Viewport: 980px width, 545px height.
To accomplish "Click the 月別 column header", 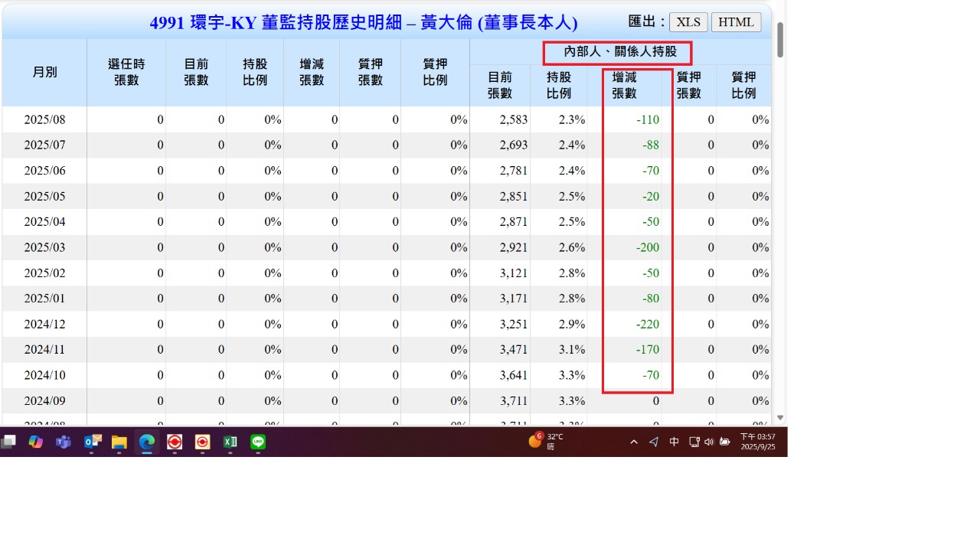I will pyautogui.click(x=44, y=73).
